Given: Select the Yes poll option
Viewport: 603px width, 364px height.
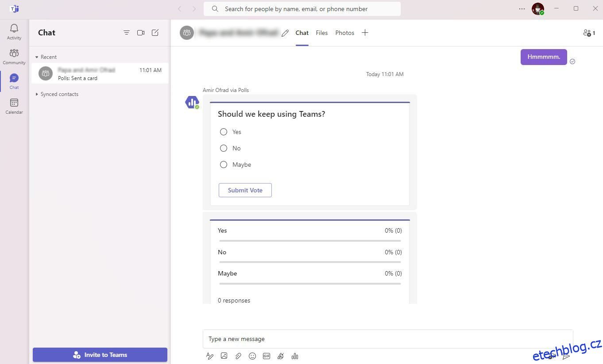Looking at the screenshot, I should point(224,132).
